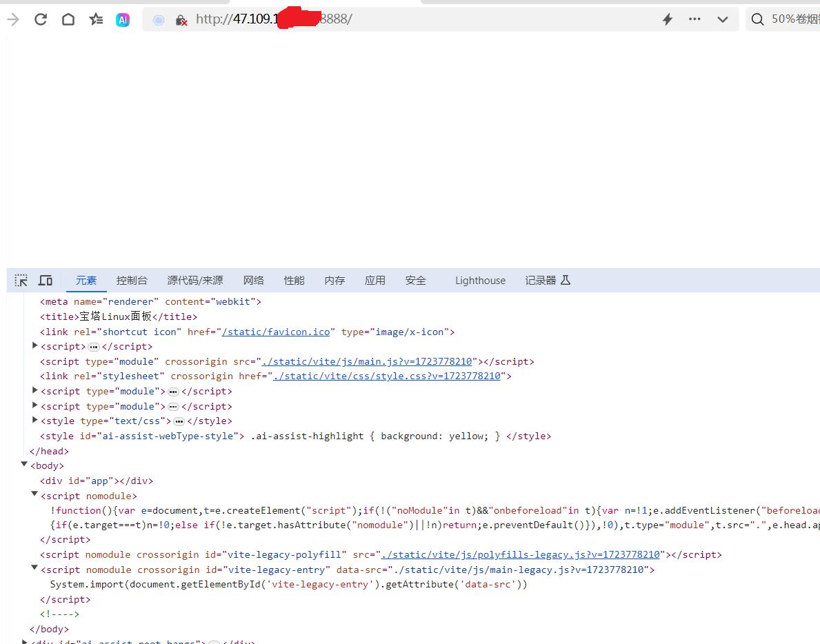Open the /static/favicon.ico link
Image resolution: width=820 pixels, height=644 pixels.
point(276,332)
